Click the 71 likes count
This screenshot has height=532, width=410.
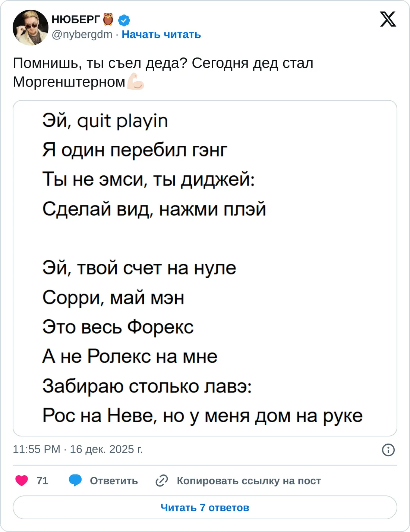(42, 481)
